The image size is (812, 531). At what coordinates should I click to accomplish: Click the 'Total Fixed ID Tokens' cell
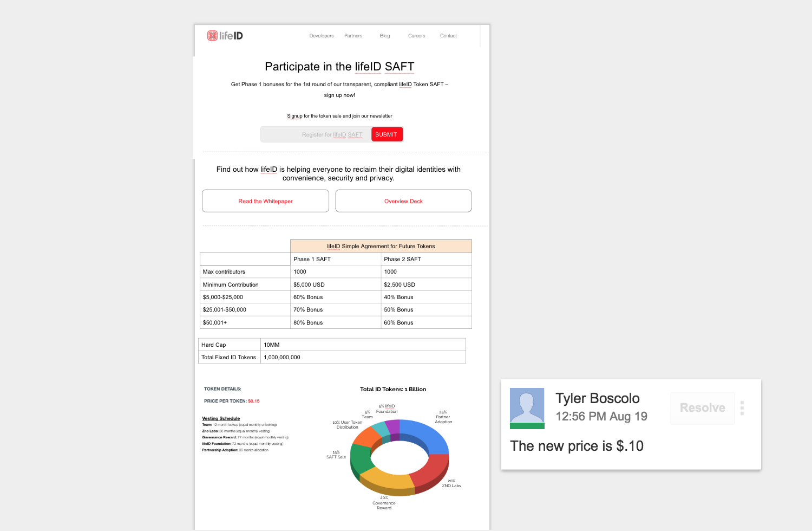(230, 357)
